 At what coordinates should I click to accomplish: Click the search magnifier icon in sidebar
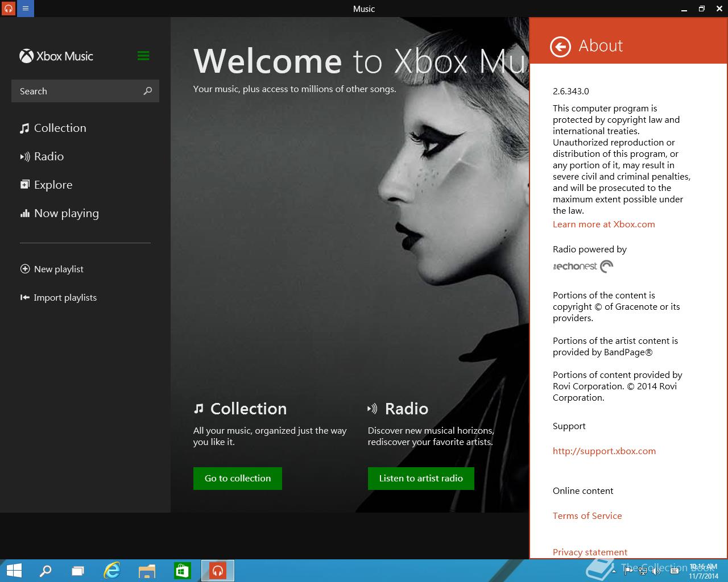(x=148, y=91)
